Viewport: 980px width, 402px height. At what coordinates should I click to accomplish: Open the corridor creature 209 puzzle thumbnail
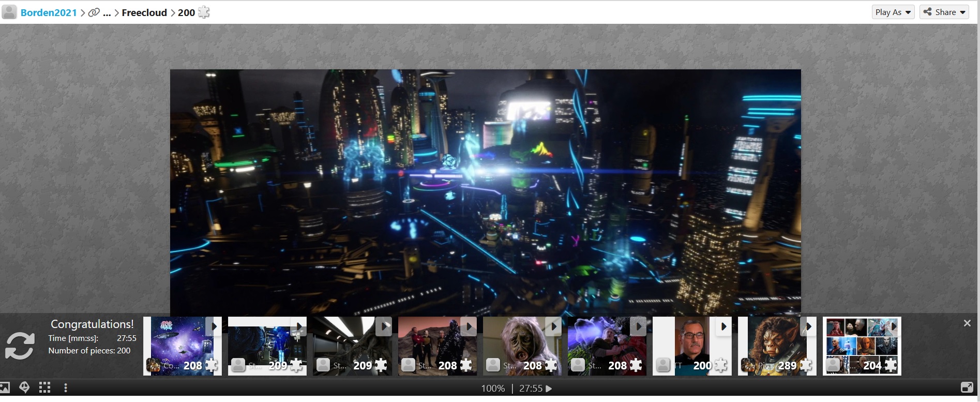point(352,346)
